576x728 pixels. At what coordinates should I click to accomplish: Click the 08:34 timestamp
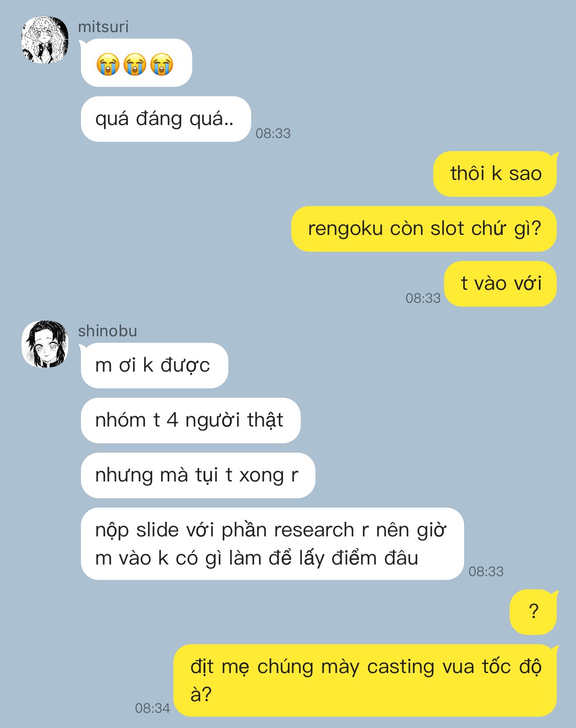[153, 708]
